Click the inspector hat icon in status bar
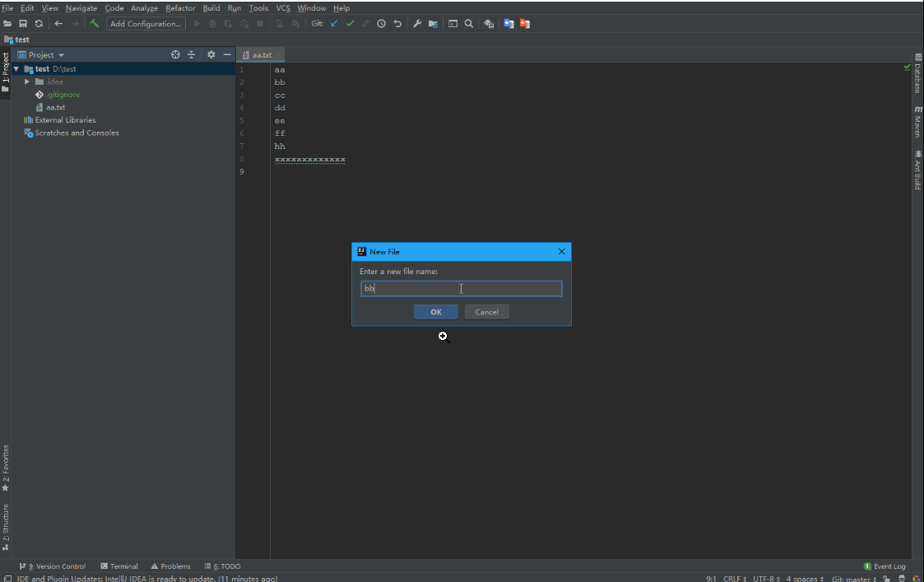 (x=902, y=579)
